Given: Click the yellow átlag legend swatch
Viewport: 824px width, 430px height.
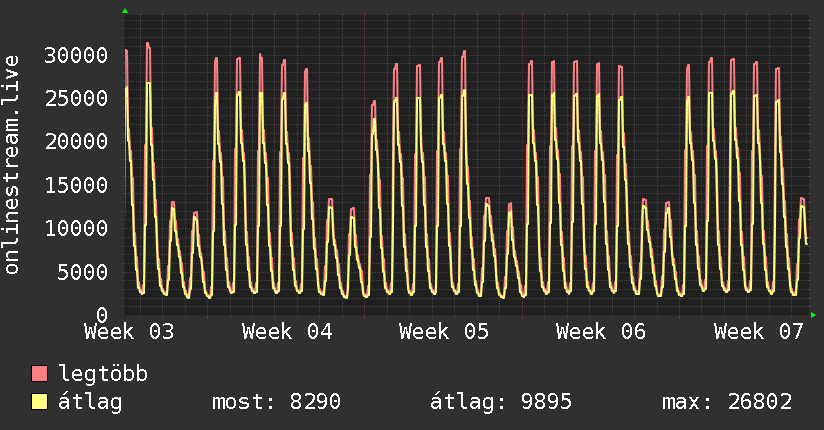Looking at the screenshot, I should (x=39, y=402).
